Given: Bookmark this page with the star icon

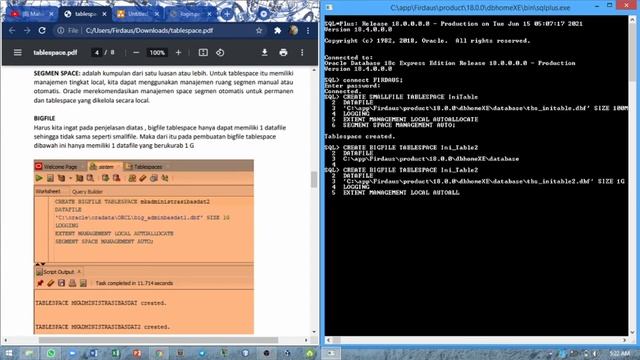Looking at the screenshot, I should [259, 31].
